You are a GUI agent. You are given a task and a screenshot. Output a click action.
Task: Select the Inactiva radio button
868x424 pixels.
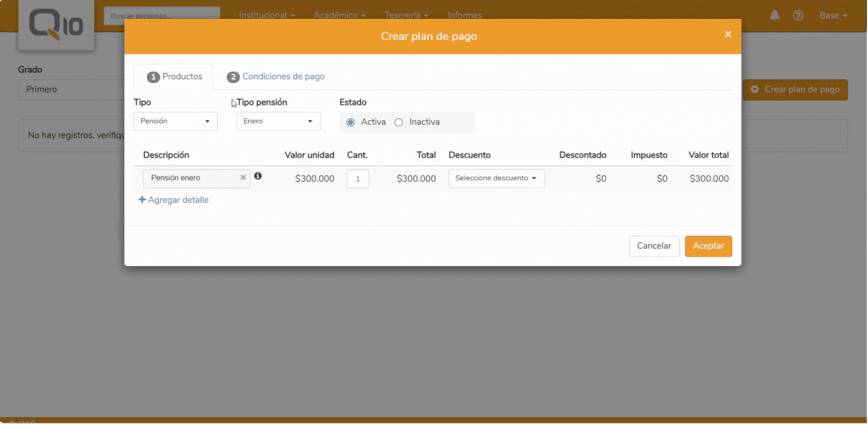pos(398,123)
